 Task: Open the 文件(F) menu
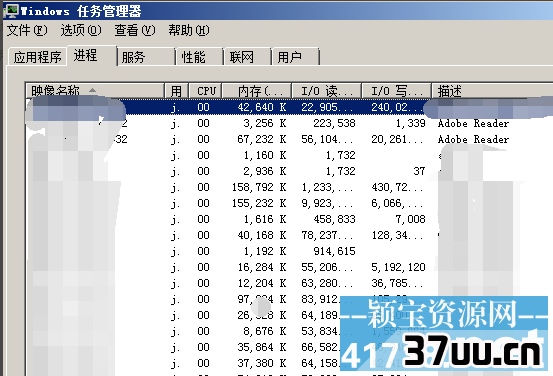[x=27, y=30]
